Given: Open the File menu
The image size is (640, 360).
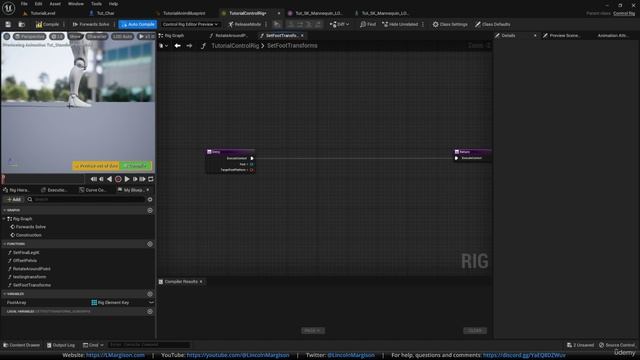Looking at the screenshot, I should pyautogui.click(x=24, y=4).
